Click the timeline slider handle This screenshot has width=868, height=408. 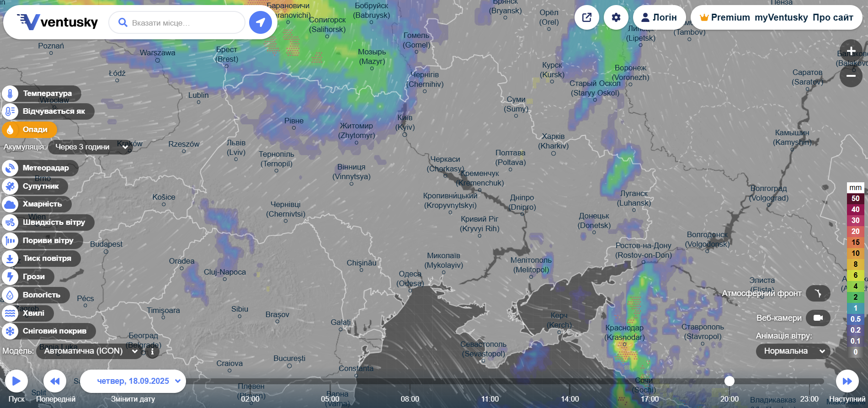coord(729,381)
